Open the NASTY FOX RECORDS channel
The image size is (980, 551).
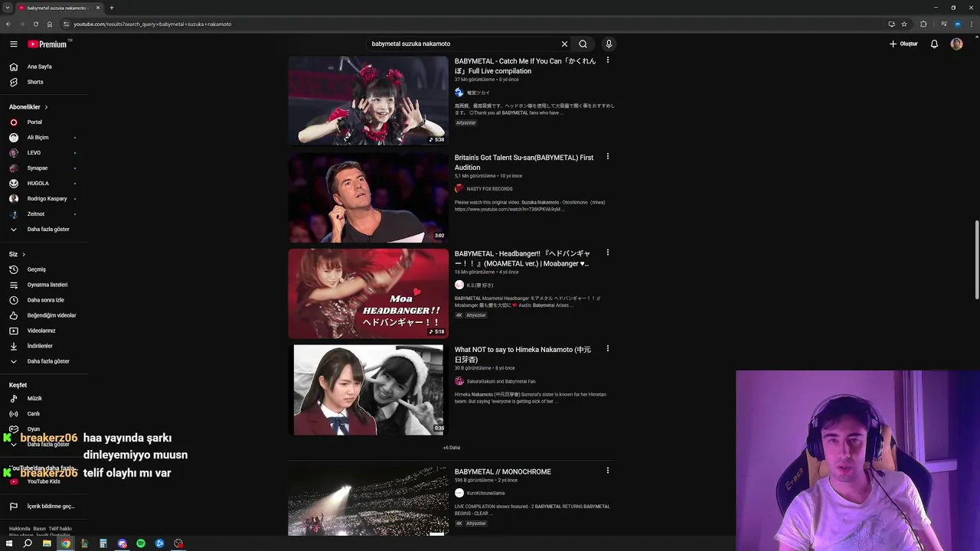coord(489,189)
